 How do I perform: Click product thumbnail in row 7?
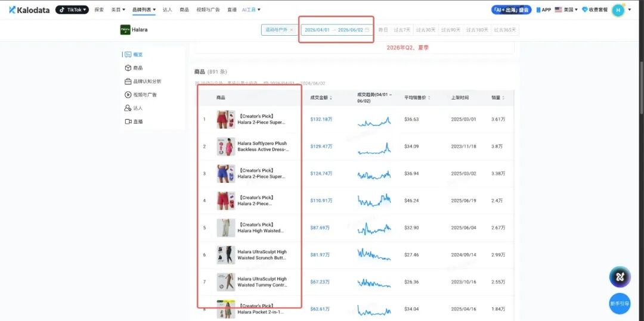[x=226, y=282]
